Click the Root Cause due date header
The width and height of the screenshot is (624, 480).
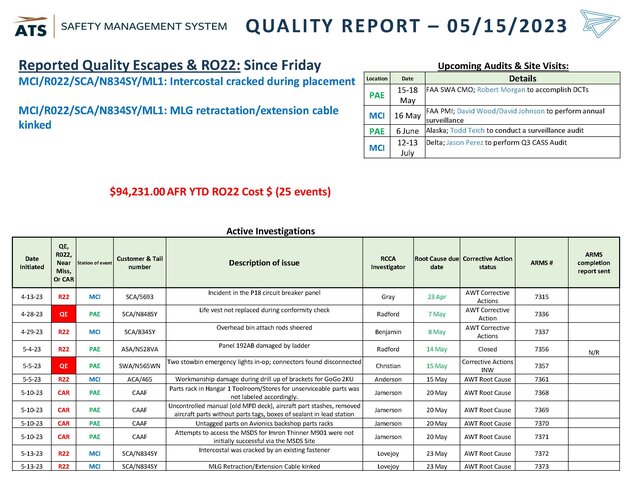[437, 263]
